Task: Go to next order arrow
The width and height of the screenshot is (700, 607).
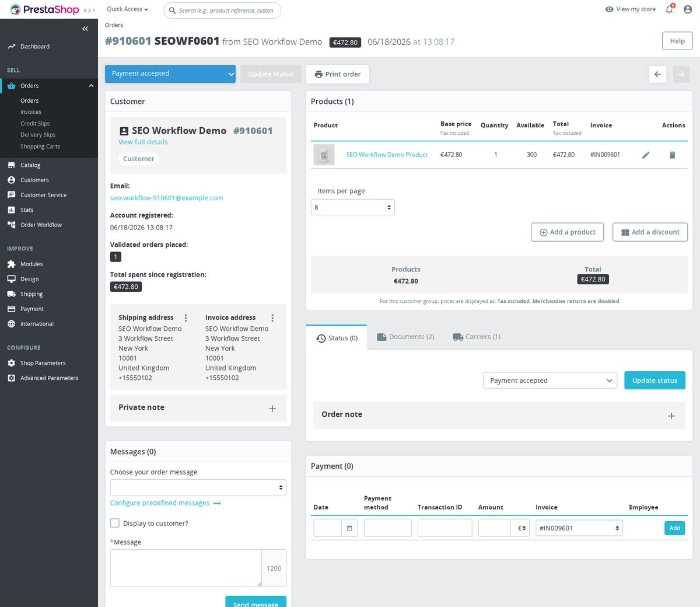Action: point(681,74)
